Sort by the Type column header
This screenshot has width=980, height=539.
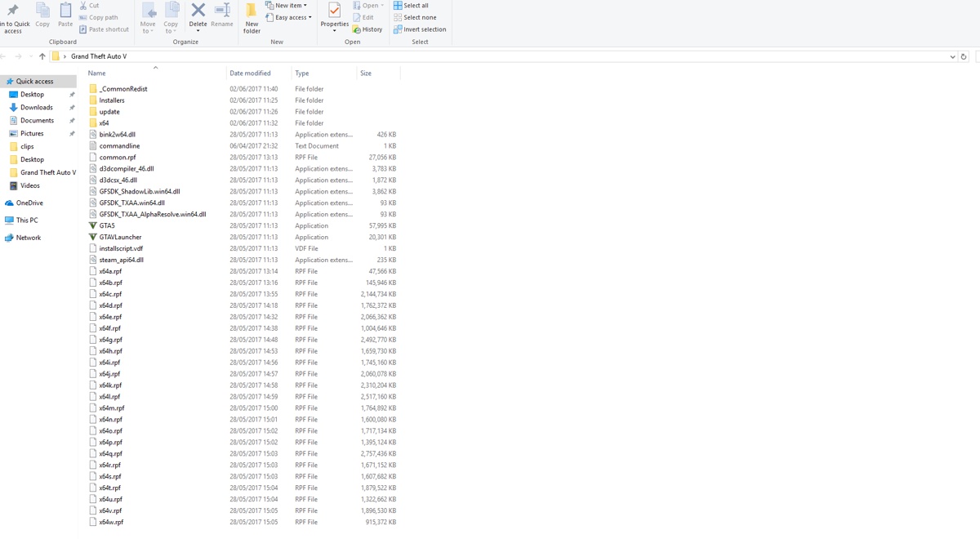pyautogui.click(x=302, y=73)
